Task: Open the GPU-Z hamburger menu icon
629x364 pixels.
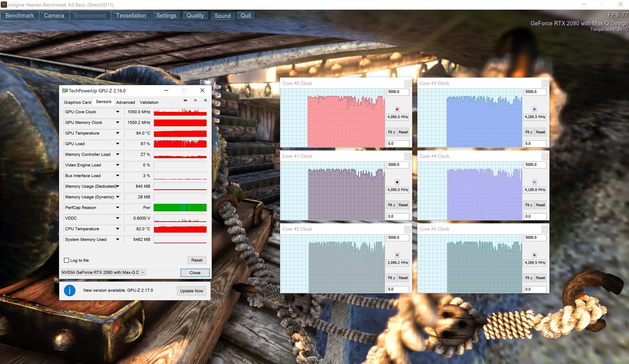Action: tap(205, 101)
